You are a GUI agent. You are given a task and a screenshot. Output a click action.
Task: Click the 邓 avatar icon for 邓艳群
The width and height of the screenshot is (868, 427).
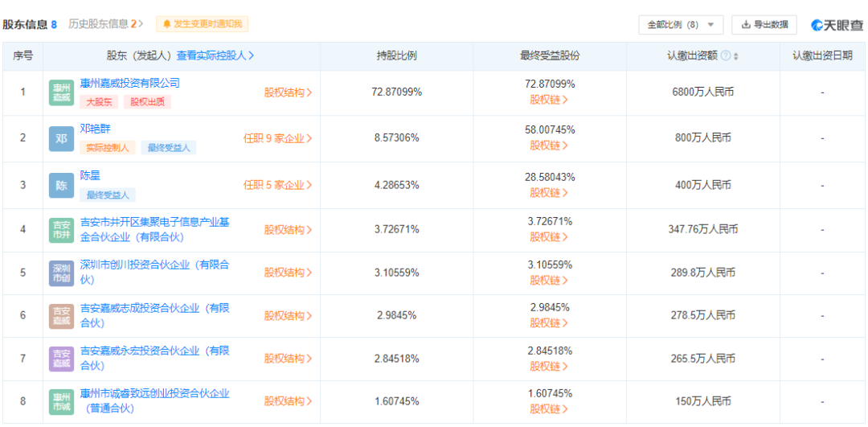[61, 139]
